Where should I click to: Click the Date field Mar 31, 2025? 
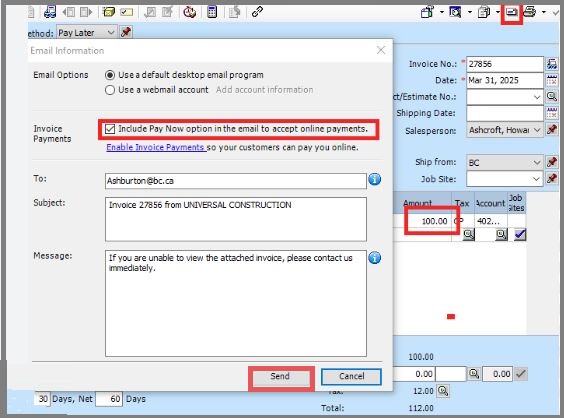[x=505, y=80]
